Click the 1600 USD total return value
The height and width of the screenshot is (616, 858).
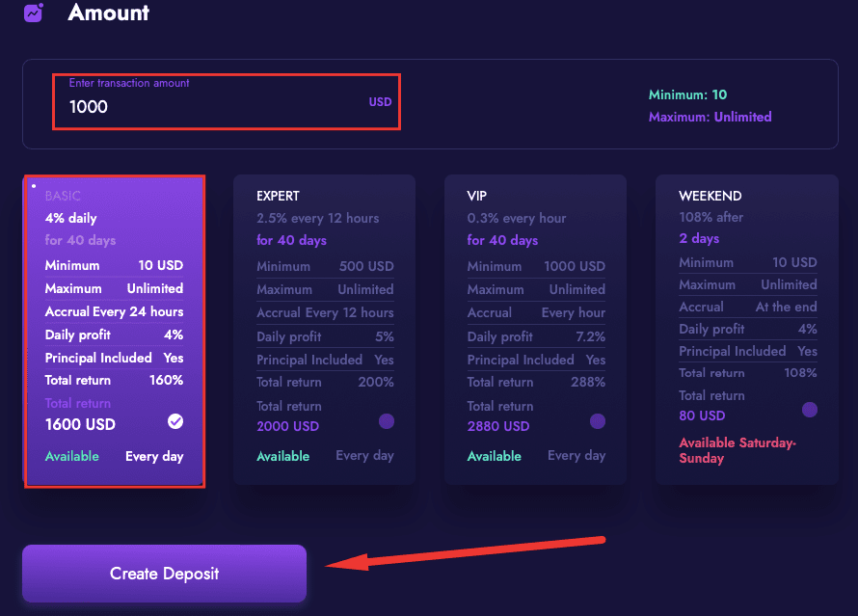click(x=80, y=424)
